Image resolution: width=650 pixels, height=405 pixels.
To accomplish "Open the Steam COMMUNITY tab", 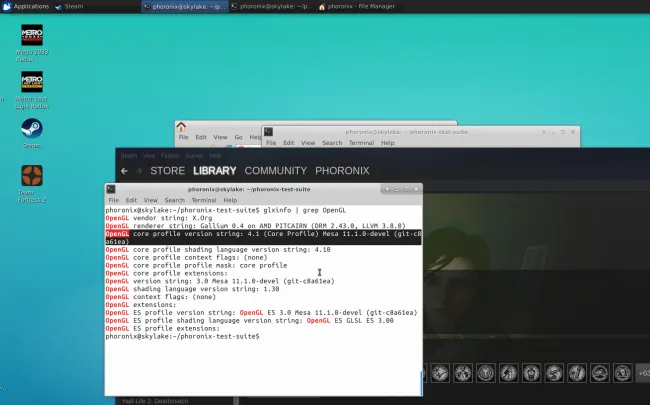I will coord(276,171).
